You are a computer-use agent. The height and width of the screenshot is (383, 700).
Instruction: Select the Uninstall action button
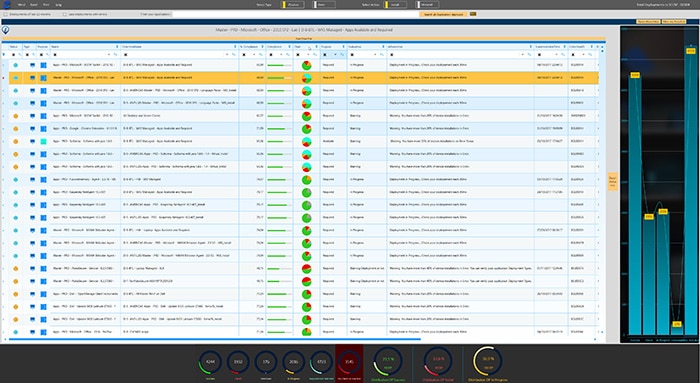427,4
